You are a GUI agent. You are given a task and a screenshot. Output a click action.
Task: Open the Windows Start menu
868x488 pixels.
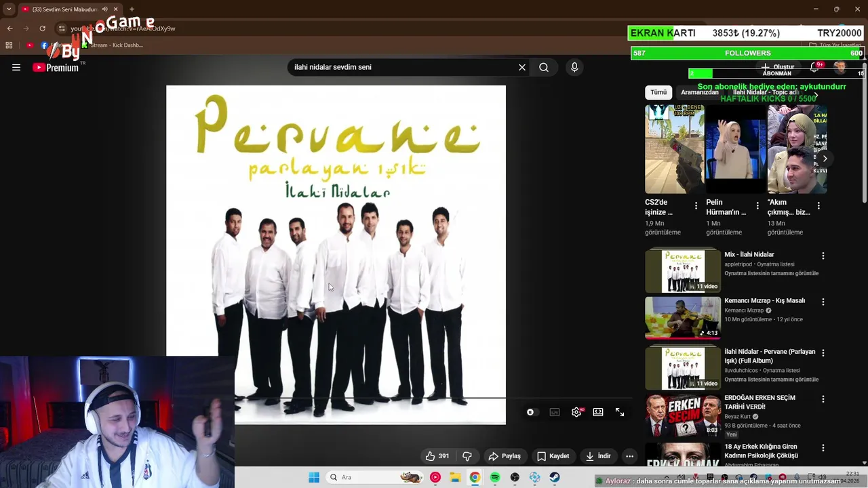(314, 477)
